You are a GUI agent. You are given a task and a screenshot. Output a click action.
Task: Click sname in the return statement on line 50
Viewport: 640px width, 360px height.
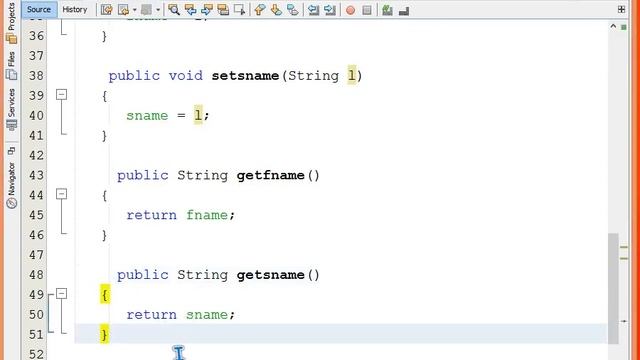pos(207,315)
